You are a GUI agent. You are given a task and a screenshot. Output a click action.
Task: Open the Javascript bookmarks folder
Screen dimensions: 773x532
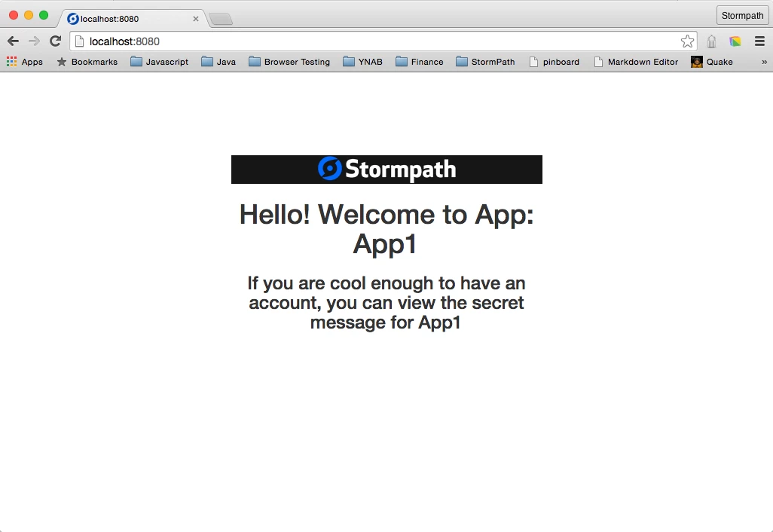pos(159,62)
